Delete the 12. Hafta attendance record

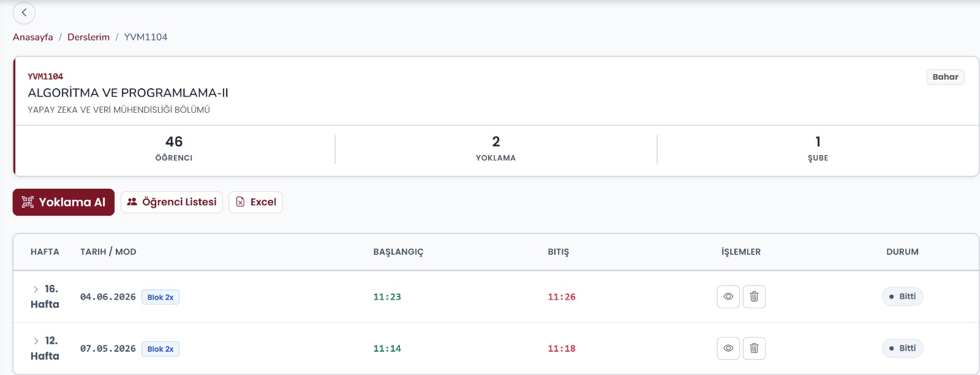pos(754,348)
